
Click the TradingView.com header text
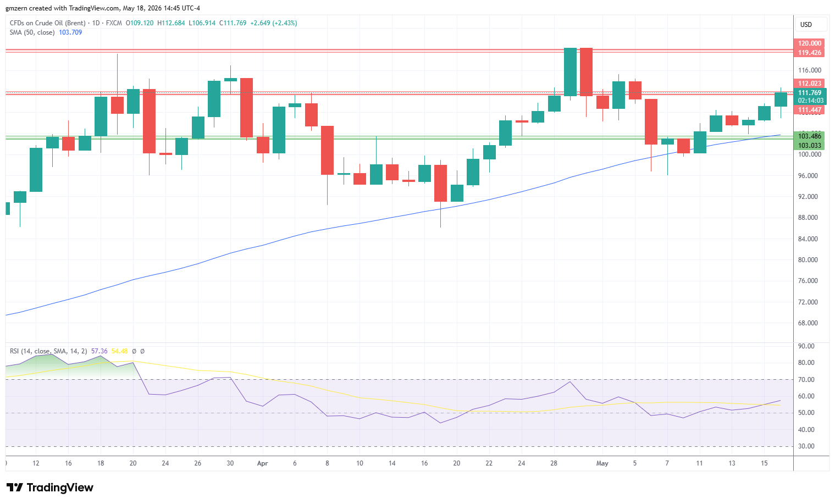(94, 8)
